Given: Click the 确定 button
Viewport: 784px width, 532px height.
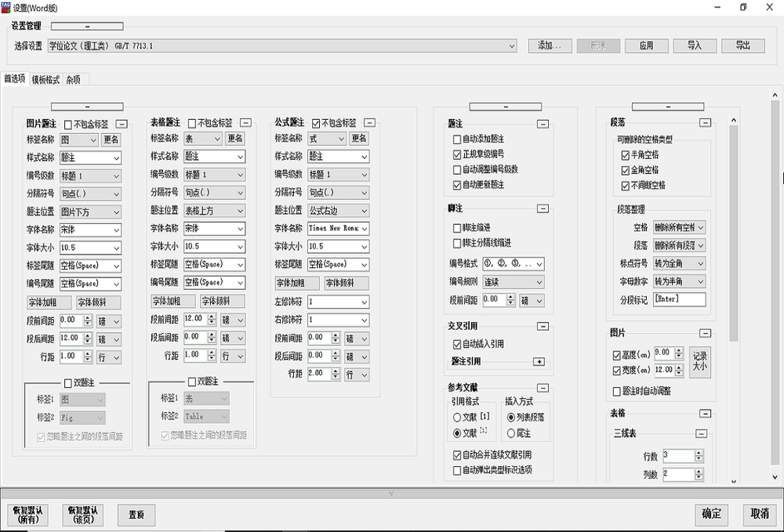Looking at the screenshot, I should point(712,514).
